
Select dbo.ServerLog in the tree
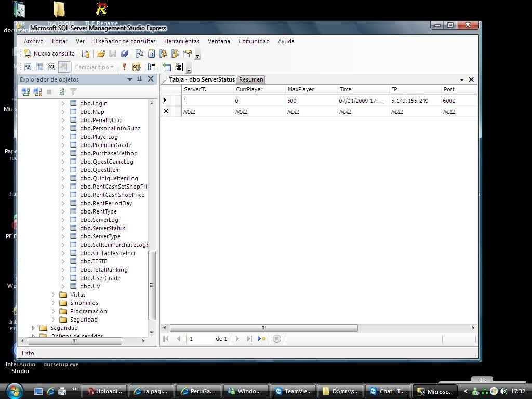[x=99, y=220]
